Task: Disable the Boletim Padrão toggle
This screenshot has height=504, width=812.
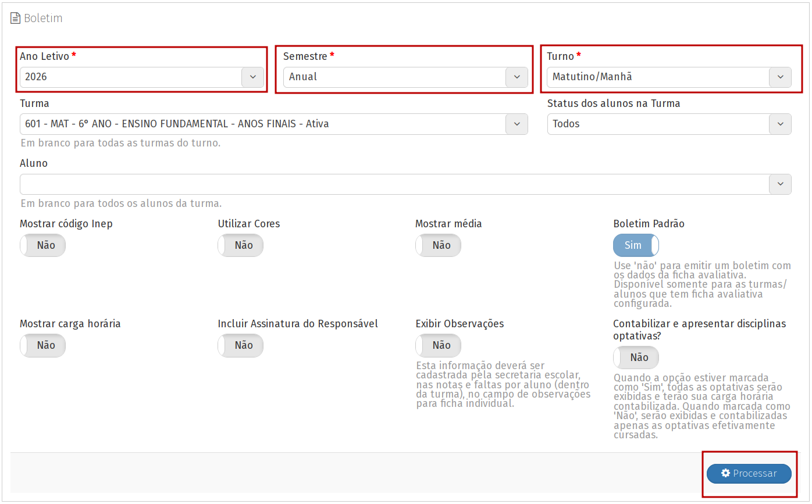Action: click(636, 245)
